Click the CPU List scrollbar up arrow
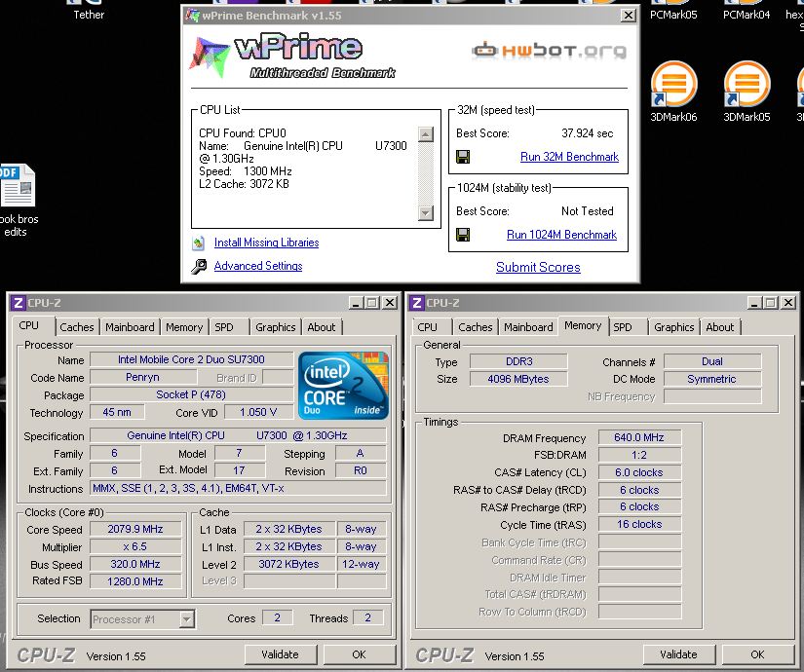The height and width of the screenshot is (672, 804). [x=426, y=134]
